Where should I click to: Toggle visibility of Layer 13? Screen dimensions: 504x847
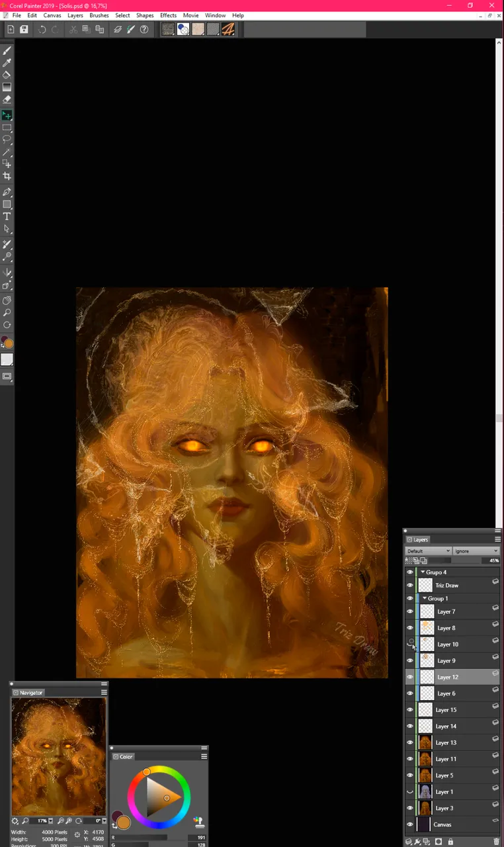409,743
